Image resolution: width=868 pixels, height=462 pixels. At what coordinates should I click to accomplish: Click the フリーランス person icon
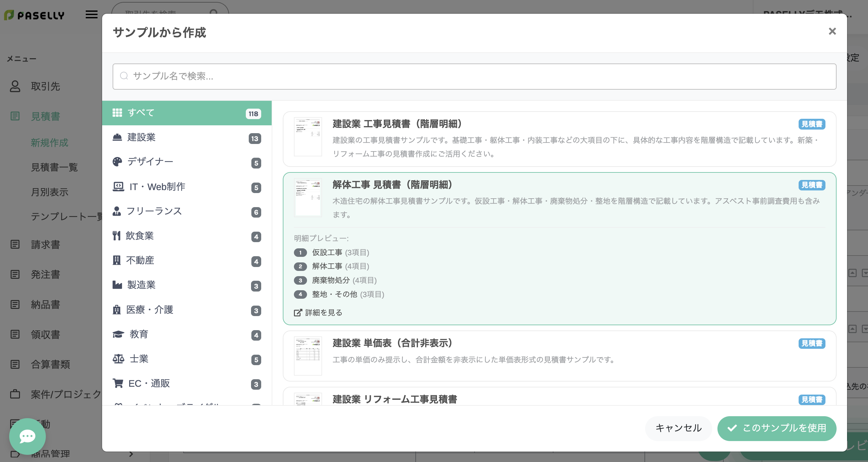[x=117, y=211]
